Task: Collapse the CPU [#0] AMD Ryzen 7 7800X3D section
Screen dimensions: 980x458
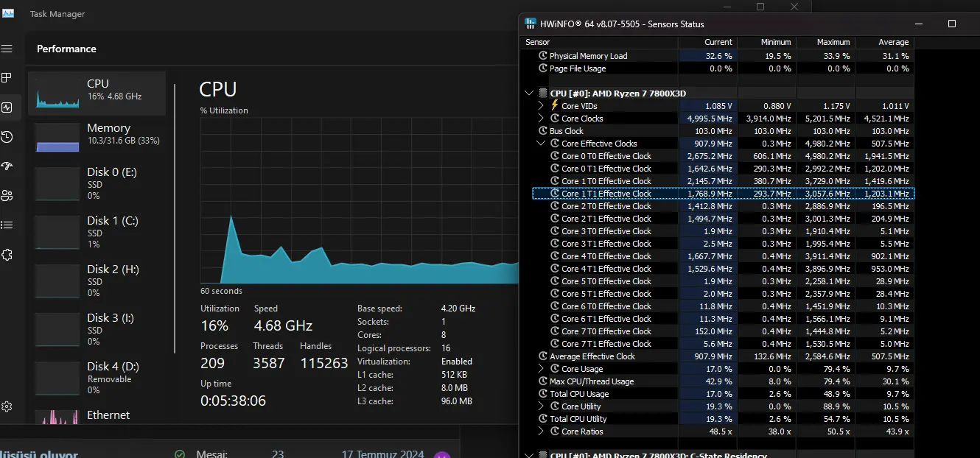Action: coord(528,94)
